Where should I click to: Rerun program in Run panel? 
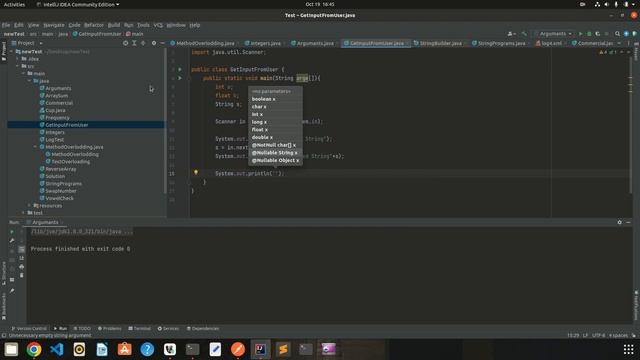coord(12,232)
